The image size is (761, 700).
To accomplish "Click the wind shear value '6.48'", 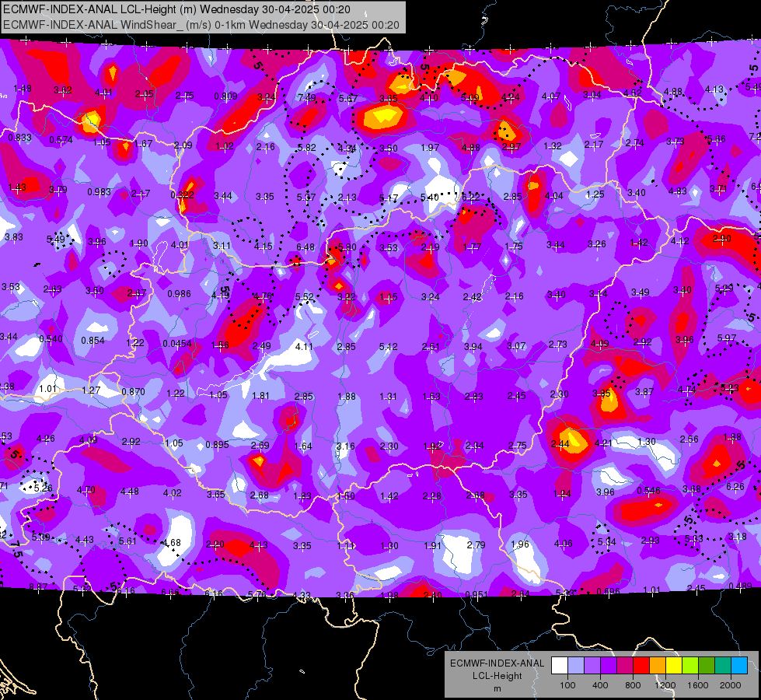I will pyautogui.click(x=305, y=247).
